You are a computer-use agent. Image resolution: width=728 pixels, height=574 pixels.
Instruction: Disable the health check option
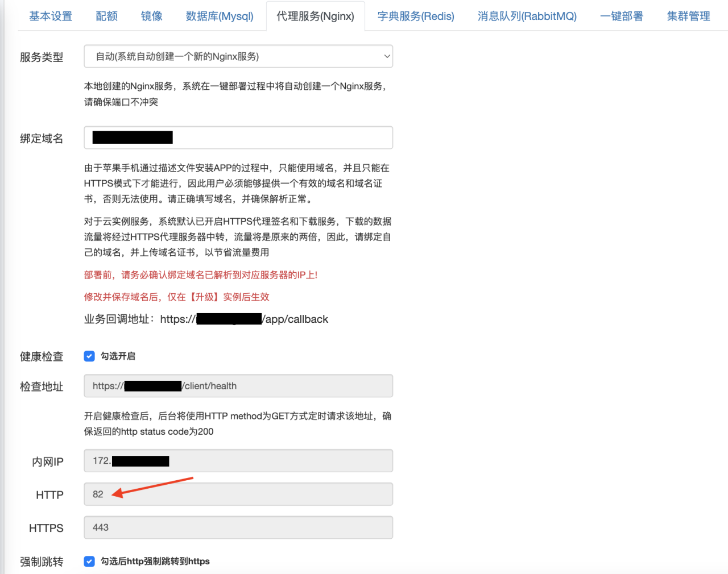point(89,356)
